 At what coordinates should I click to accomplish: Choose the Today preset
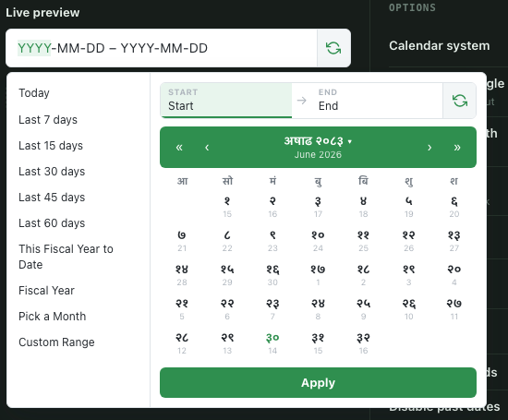pyautogui.click(x=34, y=93)
